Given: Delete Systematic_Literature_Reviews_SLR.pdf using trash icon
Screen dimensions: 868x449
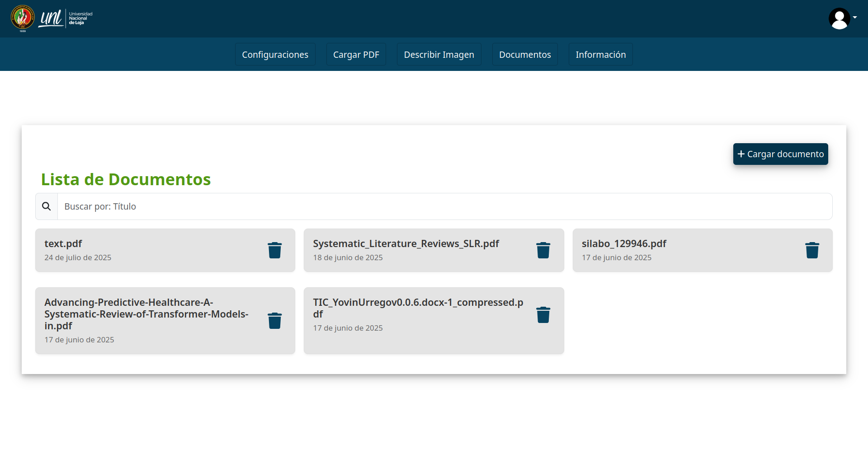Looking at the screenshot, I should [x=543, y=250].
